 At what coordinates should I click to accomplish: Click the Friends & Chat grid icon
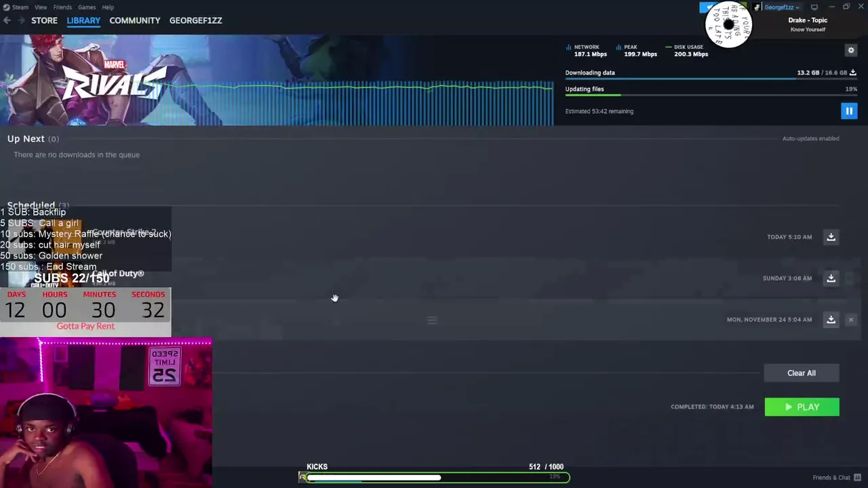(857, 477)
